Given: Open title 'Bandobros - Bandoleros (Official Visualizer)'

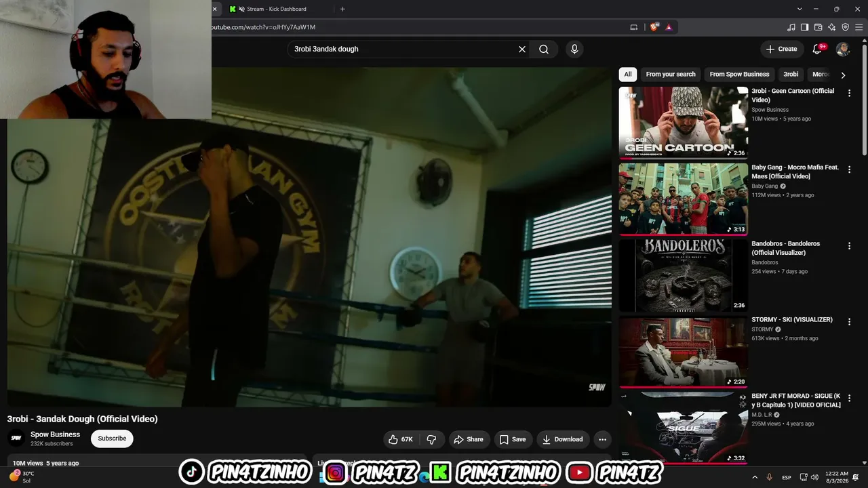Looking at the screenshot, I should 785,248.
